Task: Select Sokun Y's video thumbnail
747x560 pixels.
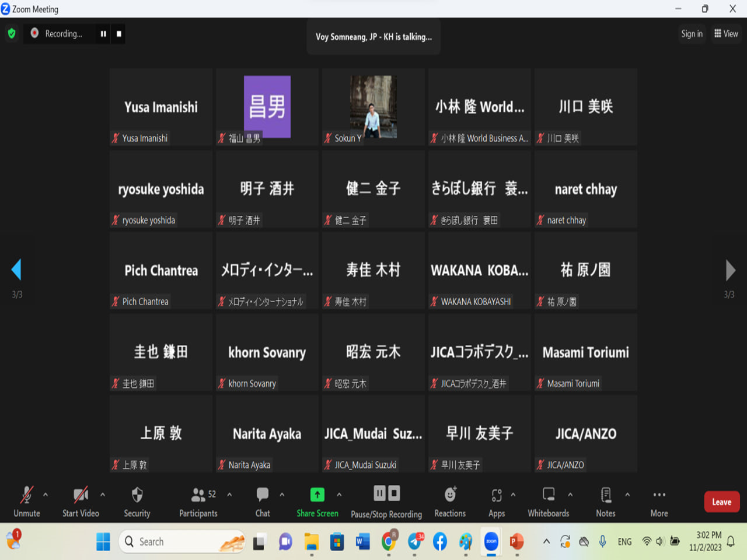Action: [x=373, y=107]
